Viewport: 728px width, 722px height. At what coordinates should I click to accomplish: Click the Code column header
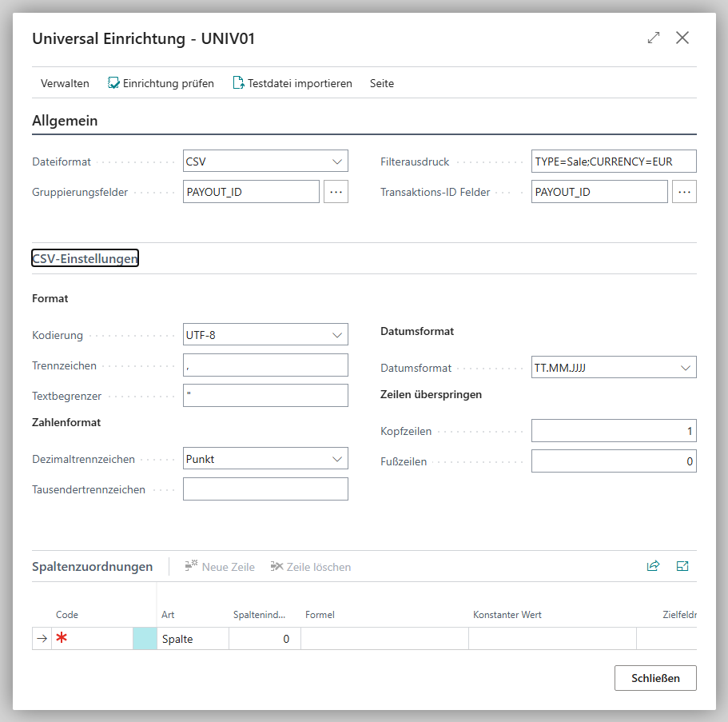pyautogui.click(x=67, y=614)
